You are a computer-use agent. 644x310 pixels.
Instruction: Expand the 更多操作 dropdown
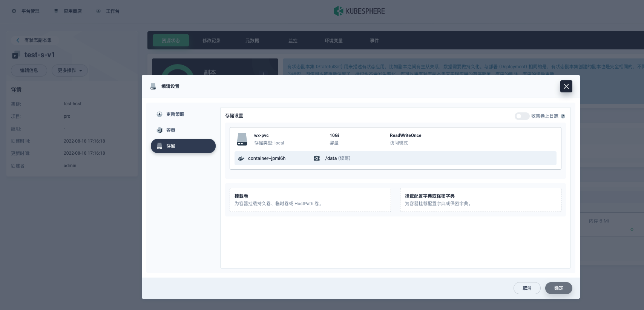click(x=70, y=71)
